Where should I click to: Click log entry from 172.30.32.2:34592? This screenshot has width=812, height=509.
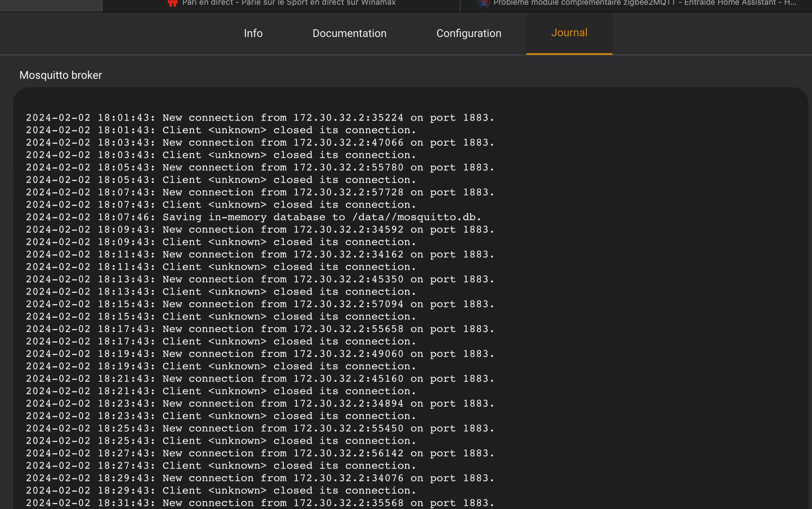(x=260, y=229)
